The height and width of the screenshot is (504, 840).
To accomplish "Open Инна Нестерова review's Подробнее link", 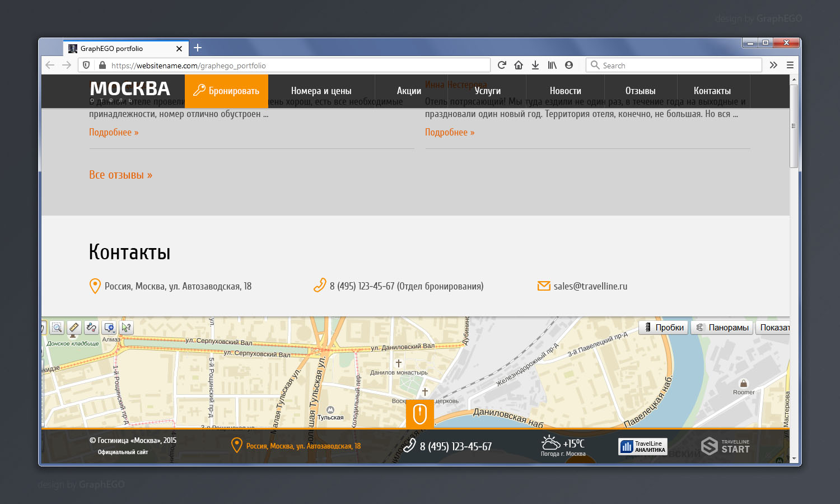I will point(450,132).
